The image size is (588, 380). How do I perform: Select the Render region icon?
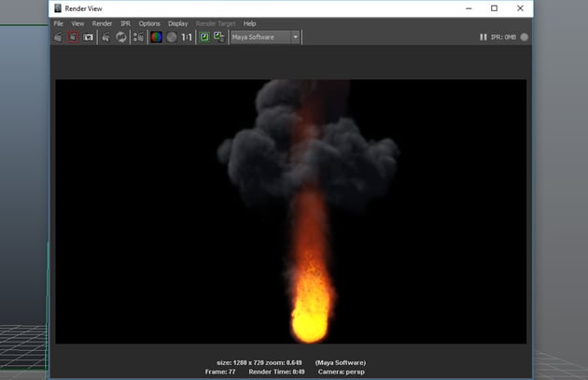(73, 37)
